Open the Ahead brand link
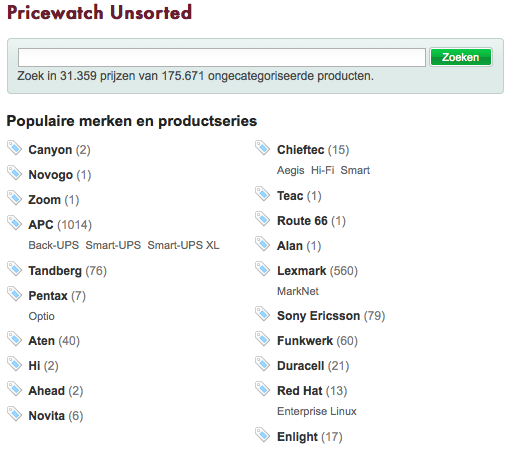This screenshot has height=468, width=513. [46, 391]
